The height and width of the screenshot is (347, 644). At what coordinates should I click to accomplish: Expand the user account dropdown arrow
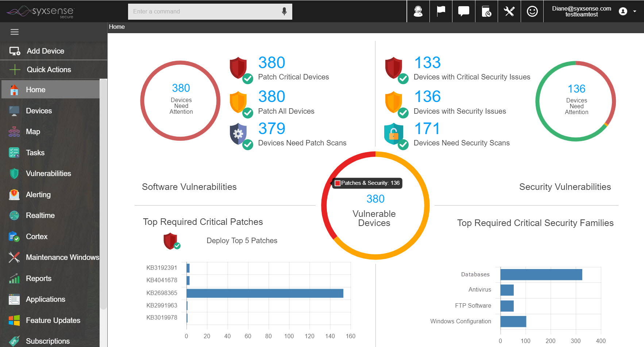pyautogui.click(x=635, y=11)
